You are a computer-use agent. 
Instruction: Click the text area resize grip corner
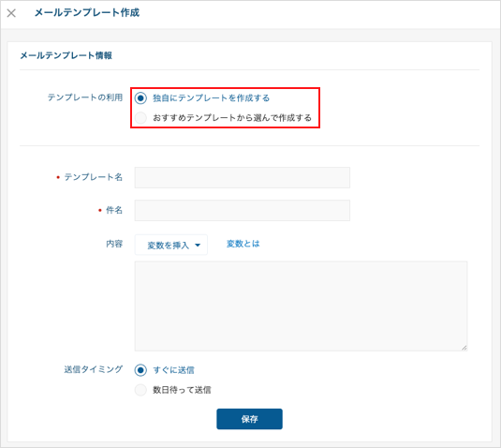click(x=464, y=348)
